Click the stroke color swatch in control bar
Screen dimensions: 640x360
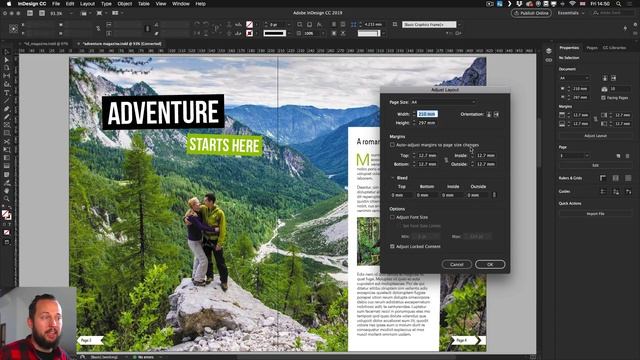pos(249,33)
